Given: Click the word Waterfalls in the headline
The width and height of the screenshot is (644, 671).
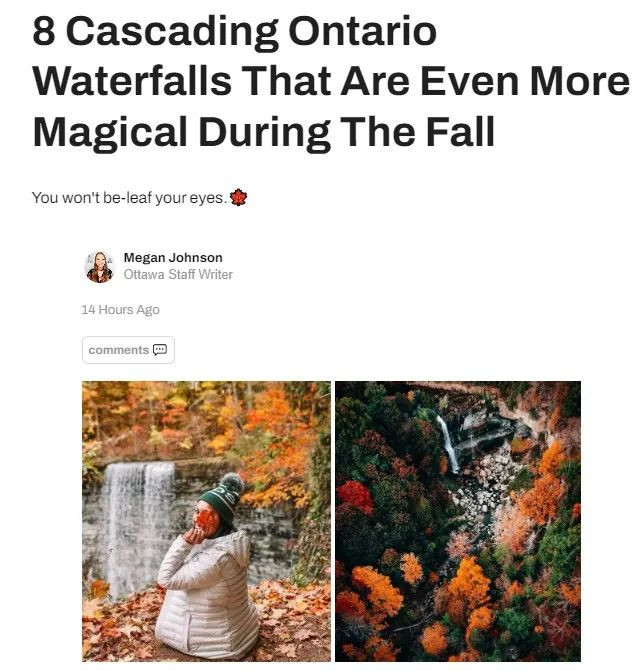Looking at the screenshot, I should [132, 81].
